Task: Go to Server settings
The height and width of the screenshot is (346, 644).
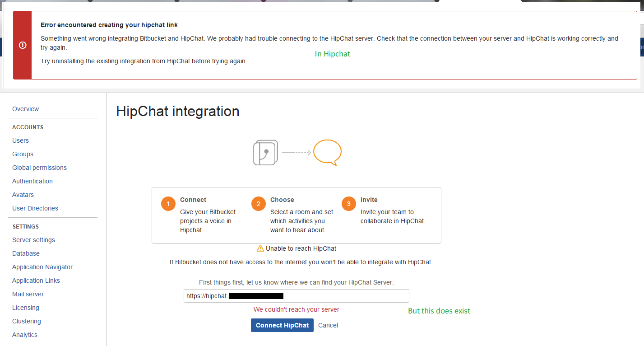Action: (34, 240)
